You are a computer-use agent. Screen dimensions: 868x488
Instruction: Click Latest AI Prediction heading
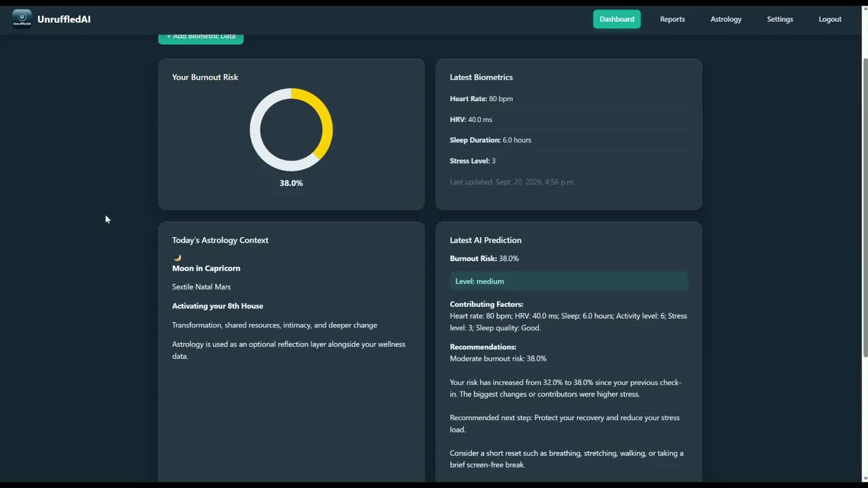(486, 240)
